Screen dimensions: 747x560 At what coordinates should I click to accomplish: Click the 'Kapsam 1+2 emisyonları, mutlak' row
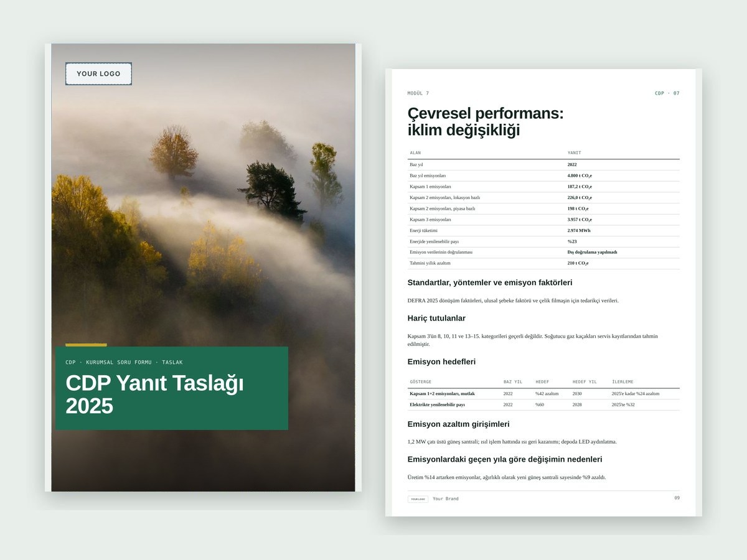543,394
